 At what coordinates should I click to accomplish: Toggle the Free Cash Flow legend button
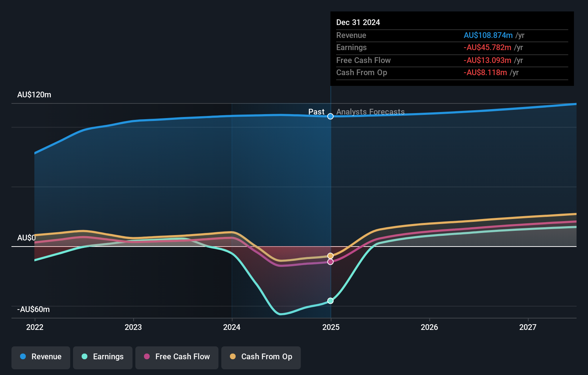pos(177,357)
